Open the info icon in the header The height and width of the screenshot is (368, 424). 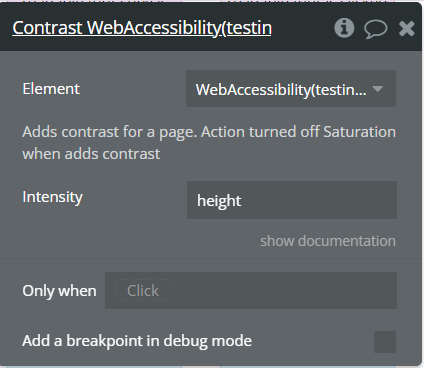pos(344,28)
